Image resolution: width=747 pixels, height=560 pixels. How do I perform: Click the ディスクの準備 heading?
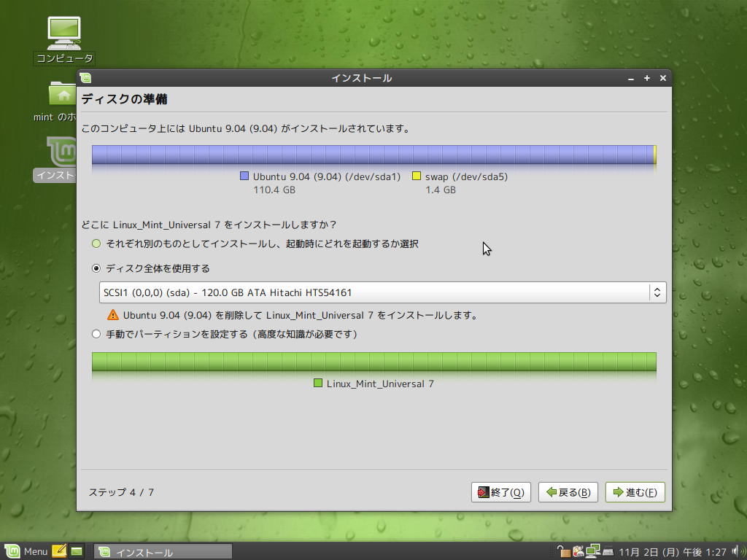pos(124,99)
